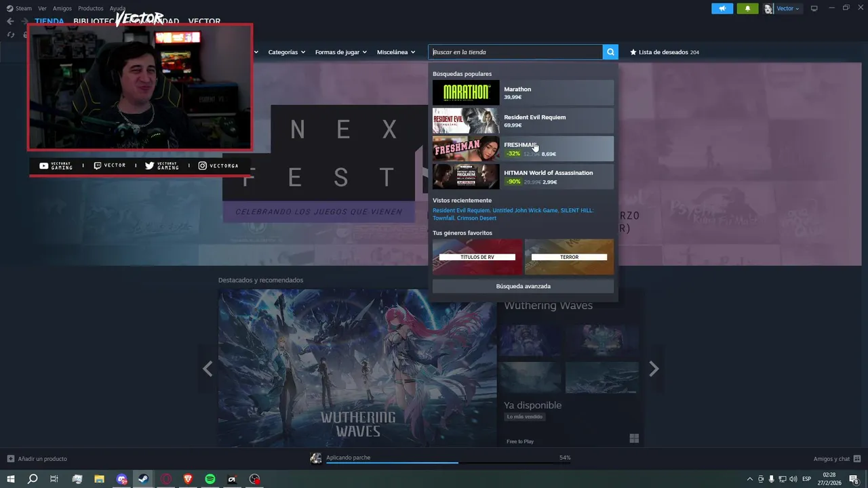Viewport: 868px width, 488px height.
Task: Show hidden system tray icons
Action: point(749,479)
